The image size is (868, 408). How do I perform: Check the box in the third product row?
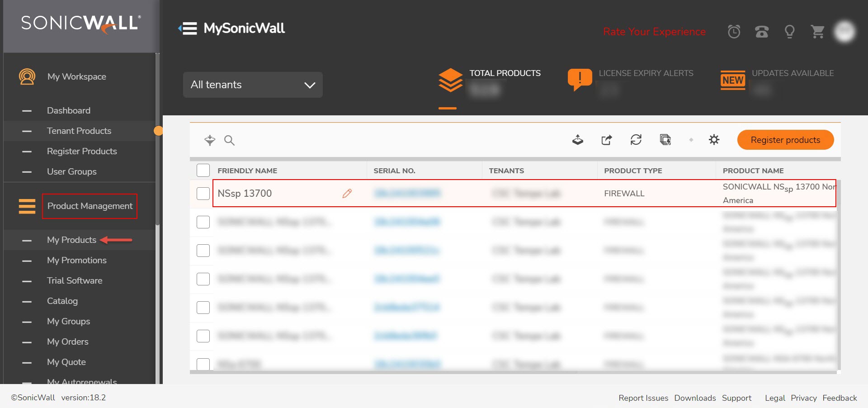click(x=203, y=251)
